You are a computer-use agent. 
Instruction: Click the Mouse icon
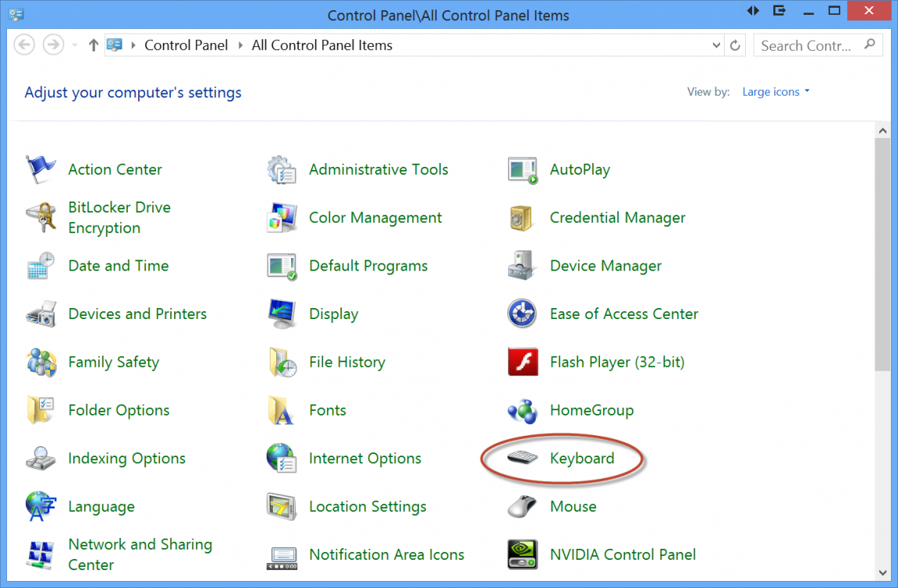[522, 506]
